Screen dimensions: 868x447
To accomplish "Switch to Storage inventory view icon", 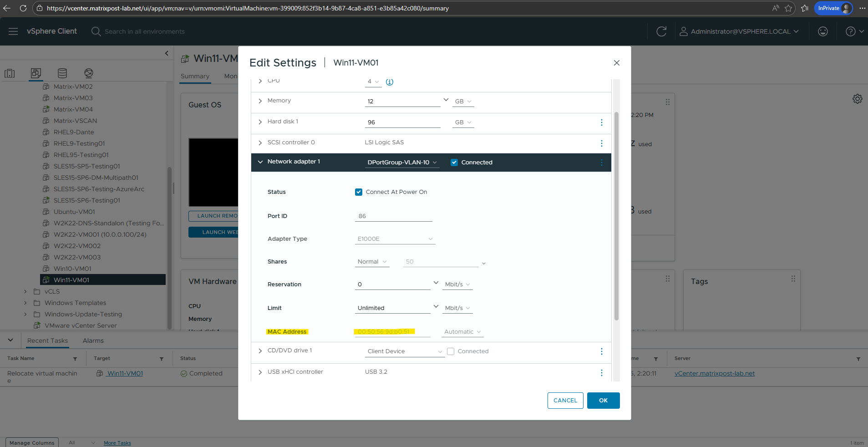I will (x=62, y=73).
